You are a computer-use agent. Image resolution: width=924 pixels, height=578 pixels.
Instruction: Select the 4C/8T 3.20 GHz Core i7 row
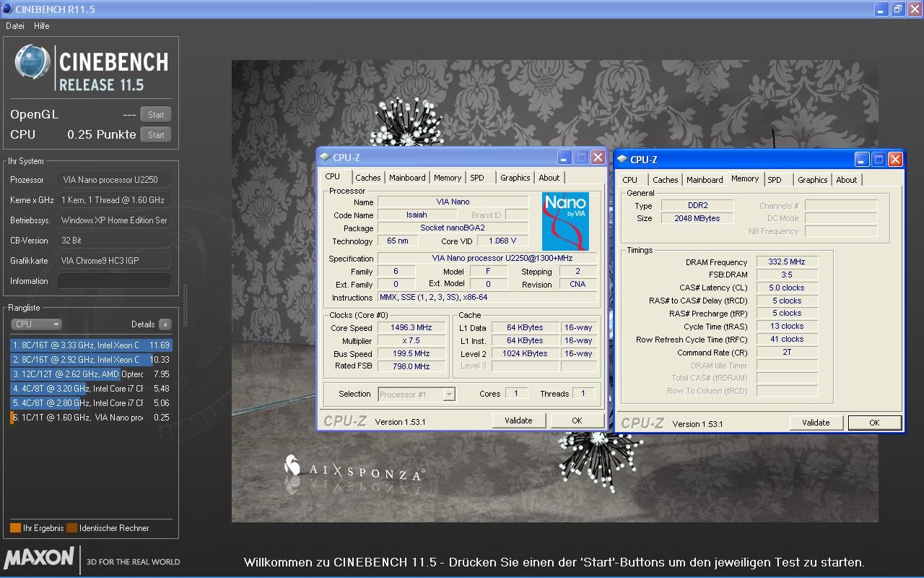point(91,389)
